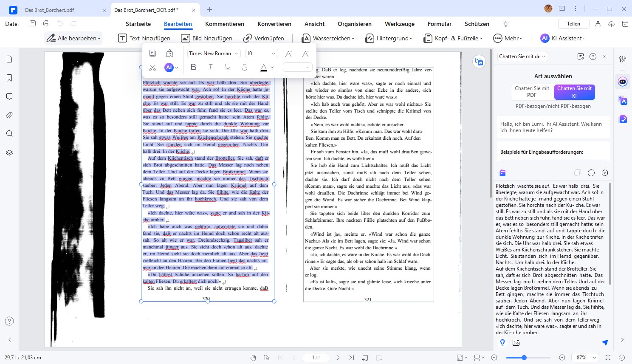Open the Chatten Sie mit de dropdown
The height and width of the screenshot is (364, 632).
523,56
